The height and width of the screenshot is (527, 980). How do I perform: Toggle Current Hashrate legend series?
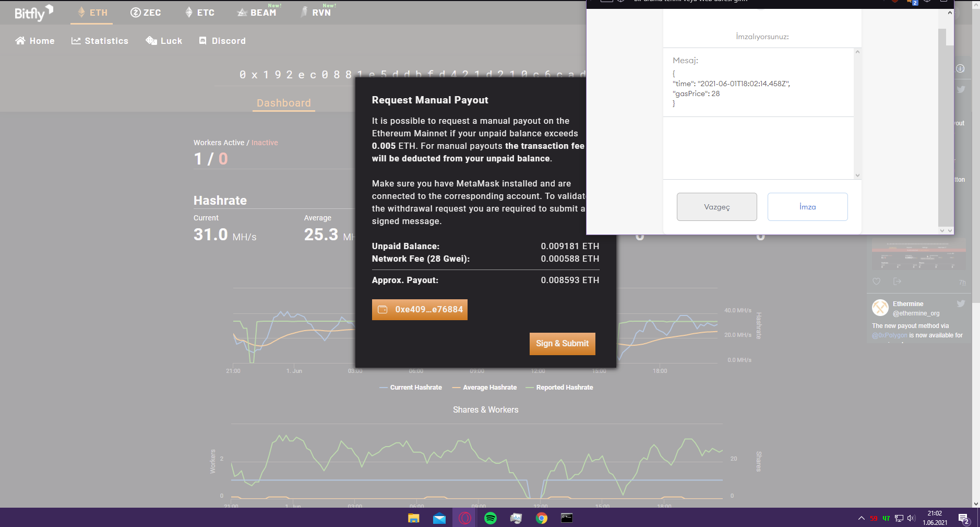(411, 388)
